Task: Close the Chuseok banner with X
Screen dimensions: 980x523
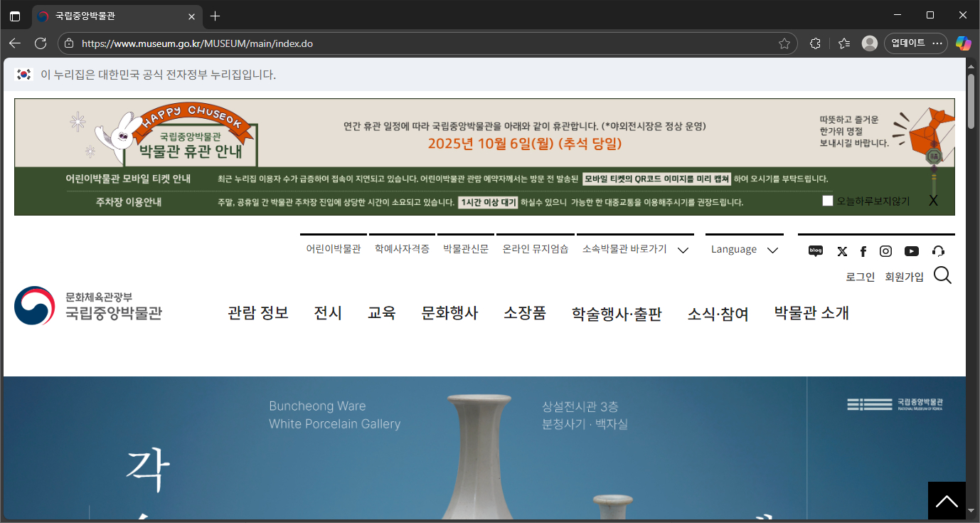Action: coord(933,201)
